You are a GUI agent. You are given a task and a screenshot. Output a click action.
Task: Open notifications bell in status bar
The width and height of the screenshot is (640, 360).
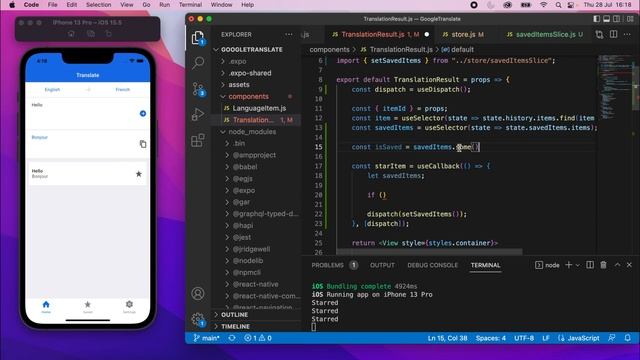(x=627, y=338)
